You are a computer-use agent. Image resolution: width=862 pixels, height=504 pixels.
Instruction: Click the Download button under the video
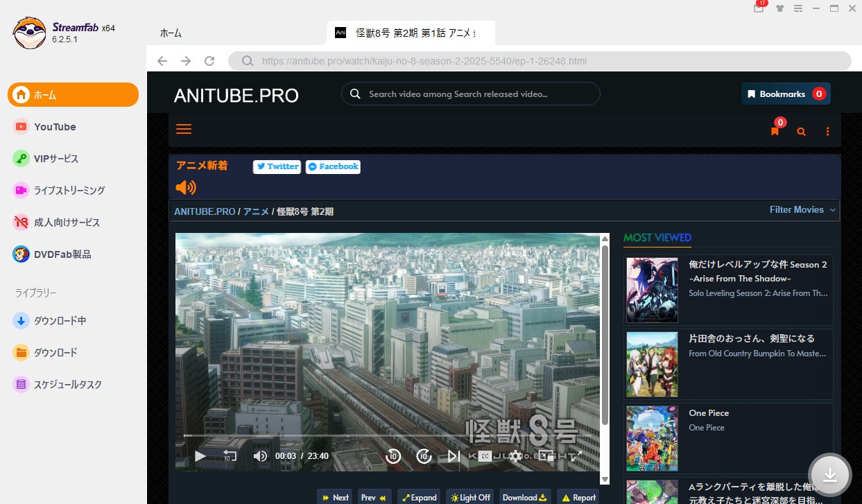click(x=524, y=497)
